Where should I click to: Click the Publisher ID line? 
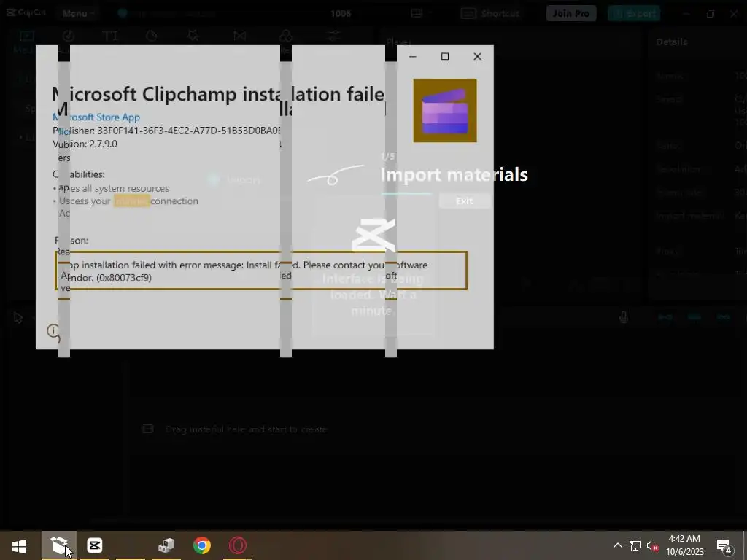(167, 131)
